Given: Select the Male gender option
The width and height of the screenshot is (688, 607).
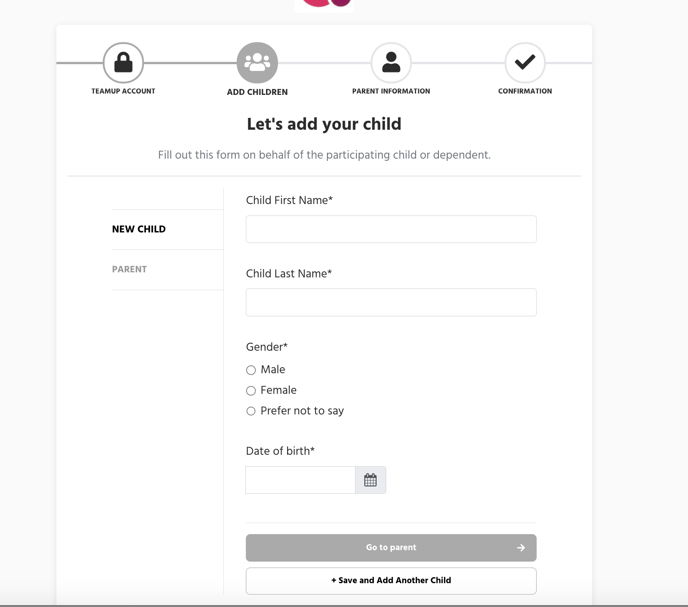Looking at the screenshot, I should 251,370.
